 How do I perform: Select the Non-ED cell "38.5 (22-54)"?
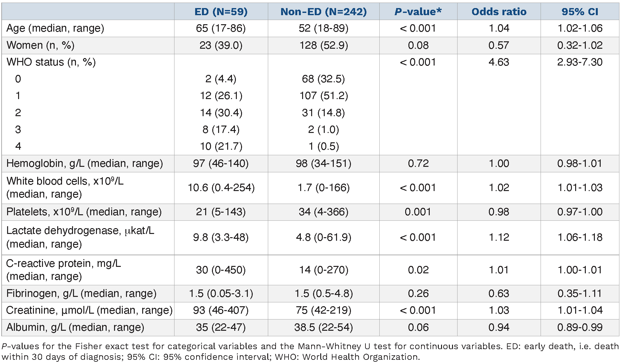[323, 327]
